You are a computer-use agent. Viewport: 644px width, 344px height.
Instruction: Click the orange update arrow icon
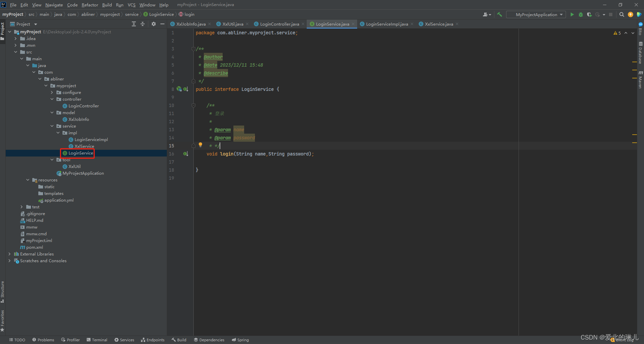tap(631, 14)
